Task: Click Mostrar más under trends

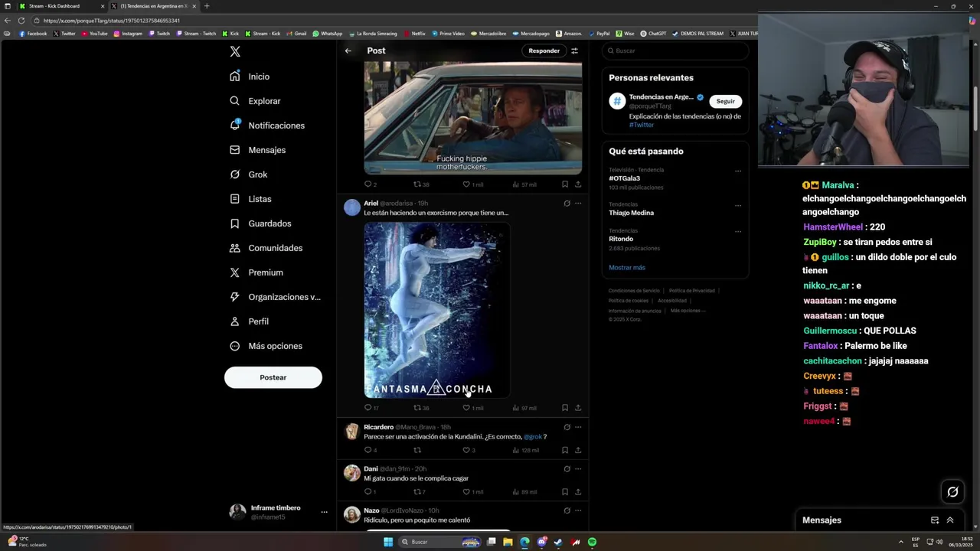Action: click(627, 268)
